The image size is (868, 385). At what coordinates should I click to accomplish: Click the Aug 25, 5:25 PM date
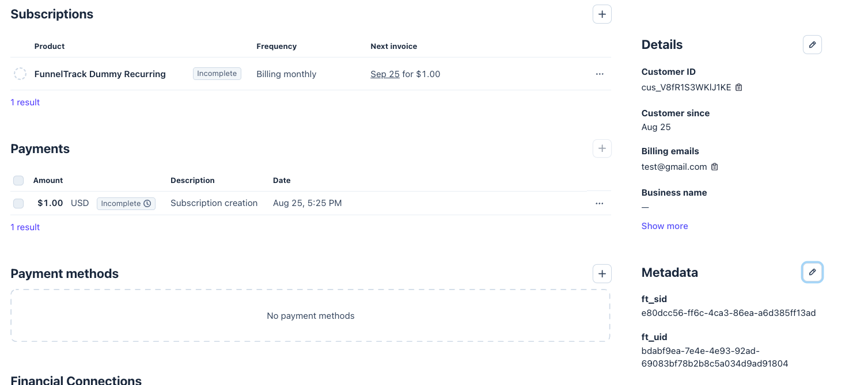click(308, 203)
